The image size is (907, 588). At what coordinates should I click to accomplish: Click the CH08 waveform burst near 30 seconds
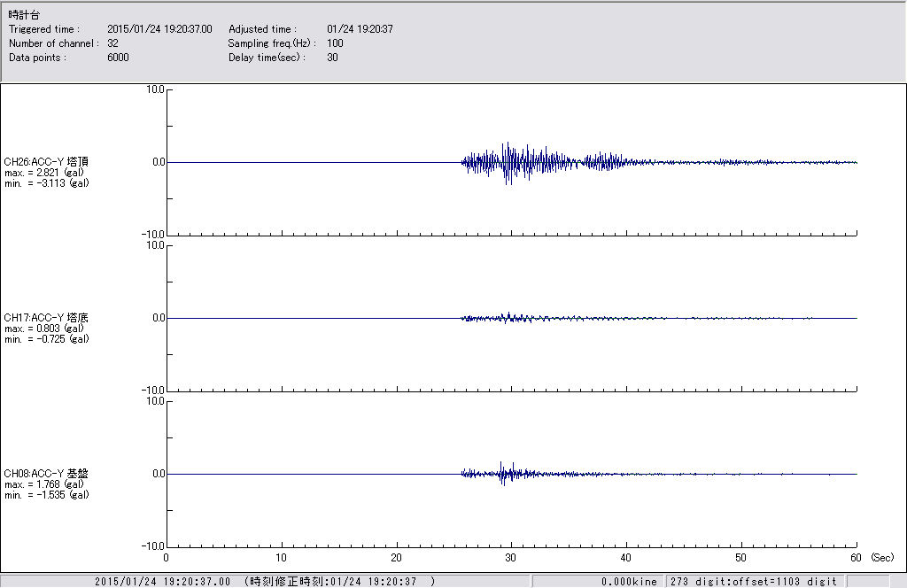pyautogui.click(x=503, y=473)
